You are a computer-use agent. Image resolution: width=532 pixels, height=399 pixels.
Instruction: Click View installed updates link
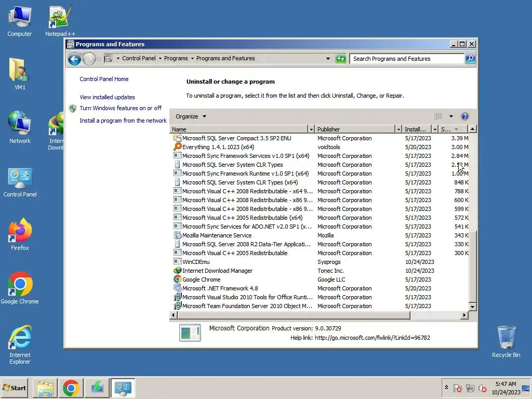[107, 97]
